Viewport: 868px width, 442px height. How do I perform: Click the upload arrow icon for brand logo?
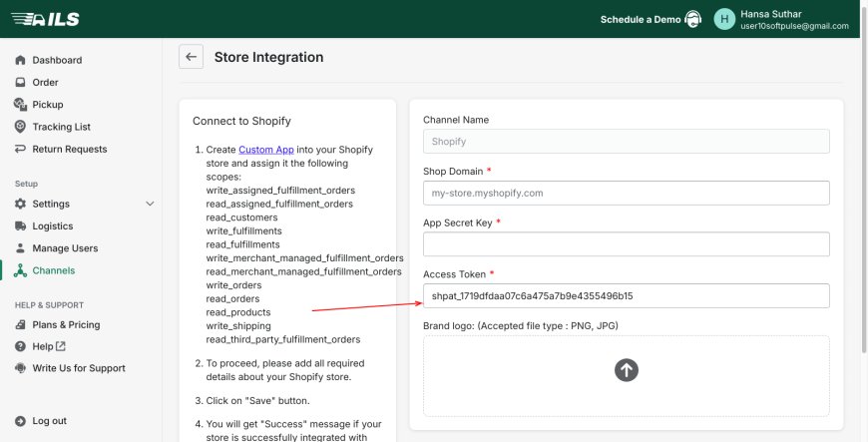point(627,370)
